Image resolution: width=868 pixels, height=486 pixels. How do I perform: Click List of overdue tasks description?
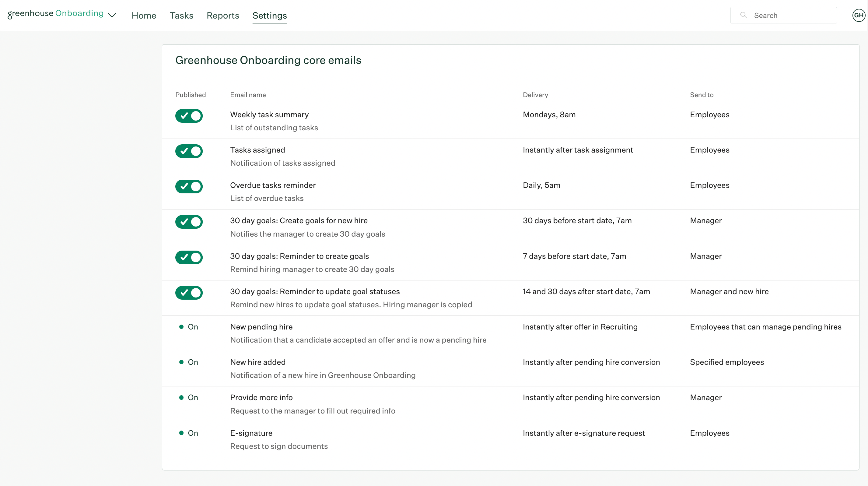(x=267, y=199)
